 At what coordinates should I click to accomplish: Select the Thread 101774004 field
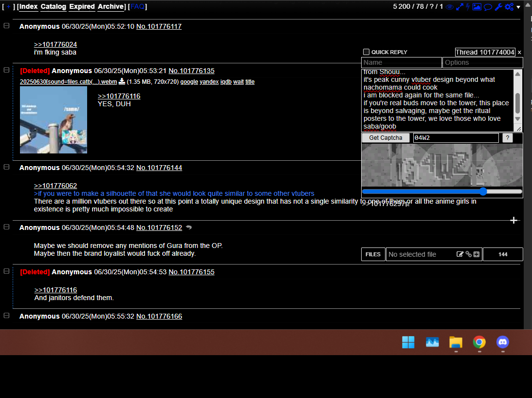click(x=485, y=52)
